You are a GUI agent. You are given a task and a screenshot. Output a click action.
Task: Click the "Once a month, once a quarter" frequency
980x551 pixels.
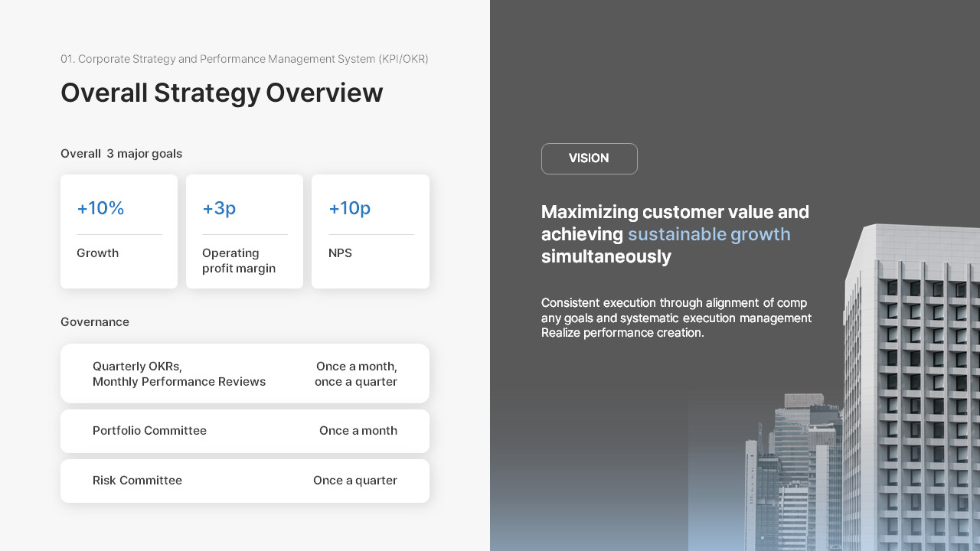[x=356, y=373]
